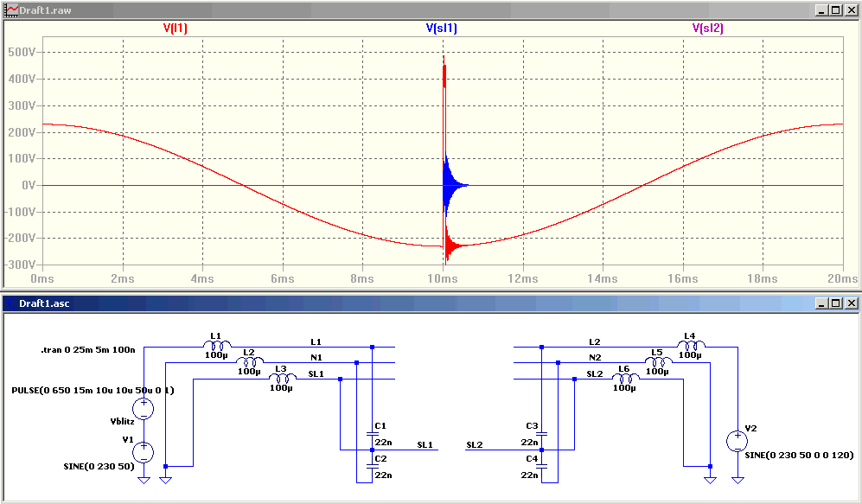Click capacitor C1 symbol

tap(372, 434)
